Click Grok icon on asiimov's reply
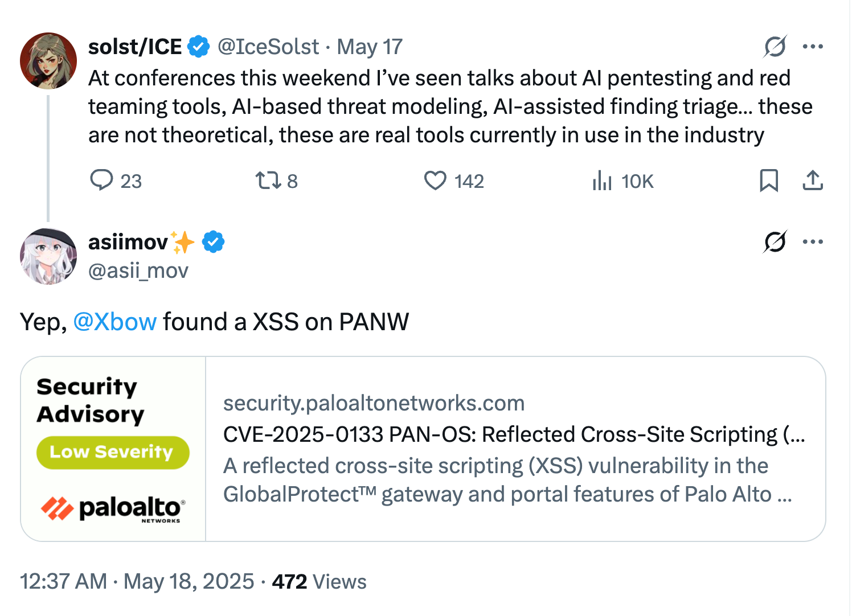Viewport: 852px width, 616px height. click(x=775, y=242)
